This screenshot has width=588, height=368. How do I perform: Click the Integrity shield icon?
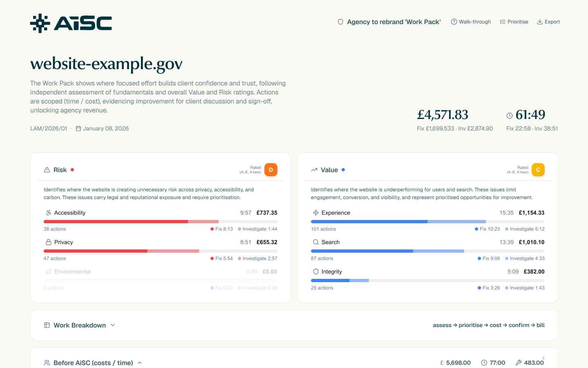(315, 272)
